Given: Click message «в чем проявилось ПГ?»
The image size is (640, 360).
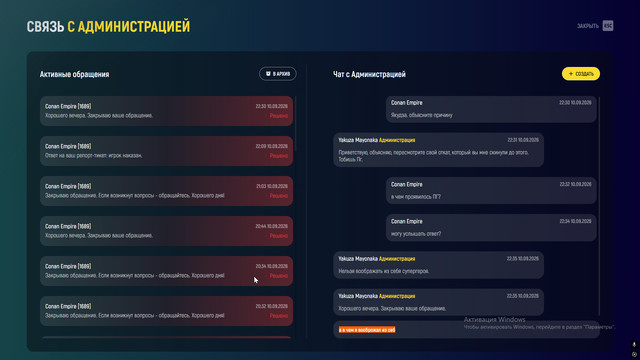Looking at the screenshot, I should [x=491, y=191].
